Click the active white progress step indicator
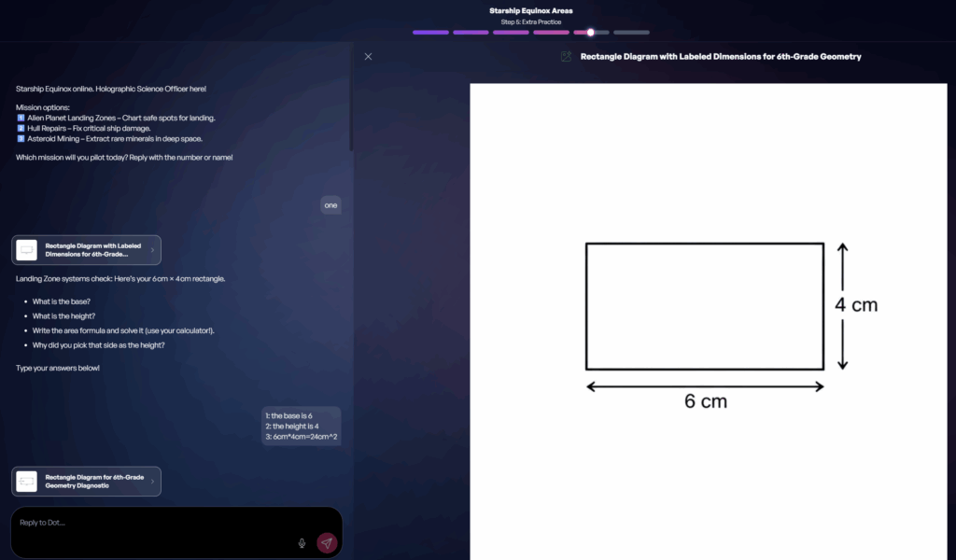 pos(591,31)
